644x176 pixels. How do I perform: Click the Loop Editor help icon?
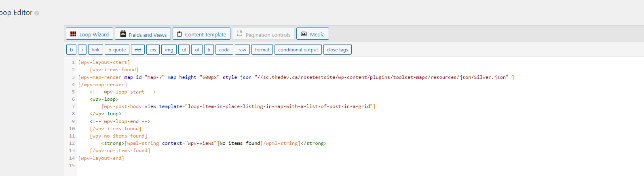click(x=37, y=13)
